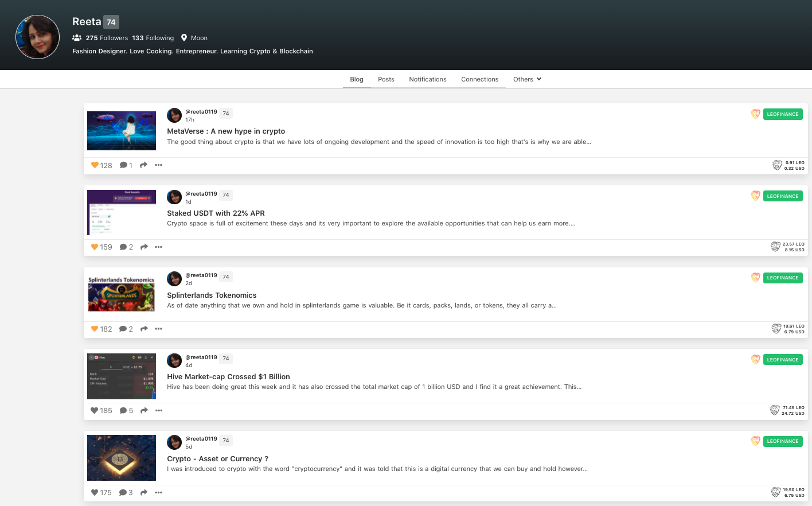812x506 pixels.
Task: Open comments on Hive Market-cap post
Action: pyautogui.click(x=123, y=411)
